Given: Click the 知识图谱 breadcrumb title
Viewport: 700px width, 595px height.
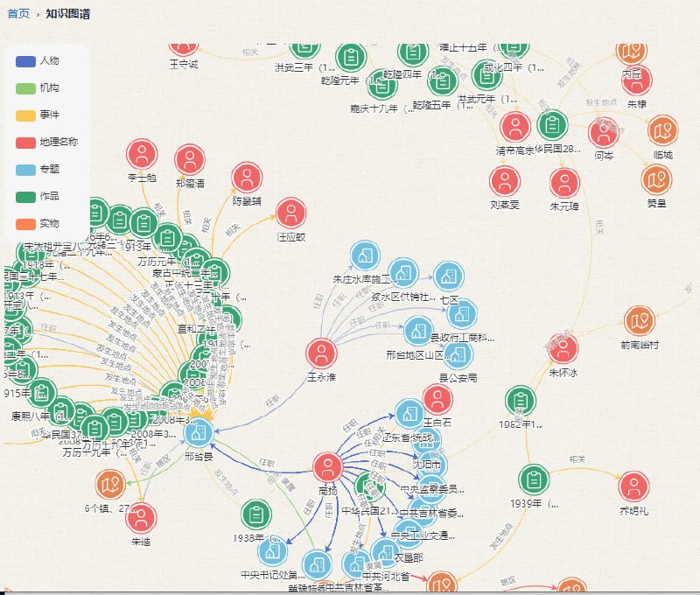Looking at the screenshot, I should 68,14.
